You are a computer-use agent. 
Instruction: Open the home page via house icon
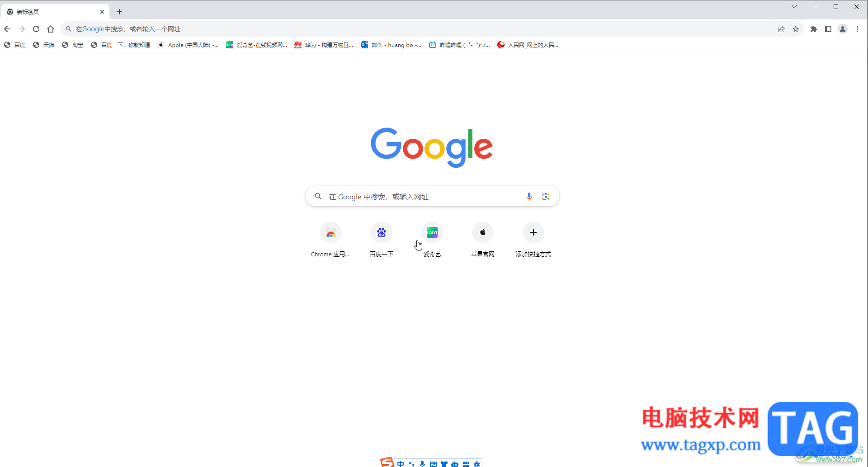[51, 29]
